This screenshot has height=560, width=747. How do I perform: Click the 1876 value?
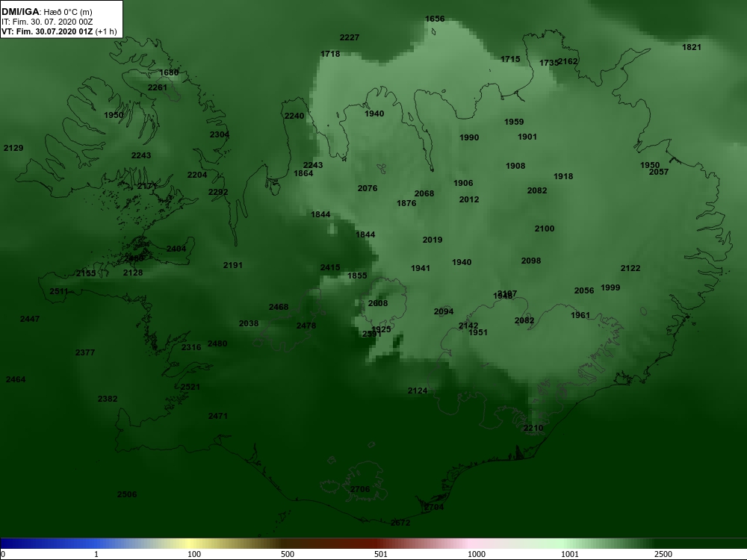(406, 203)
